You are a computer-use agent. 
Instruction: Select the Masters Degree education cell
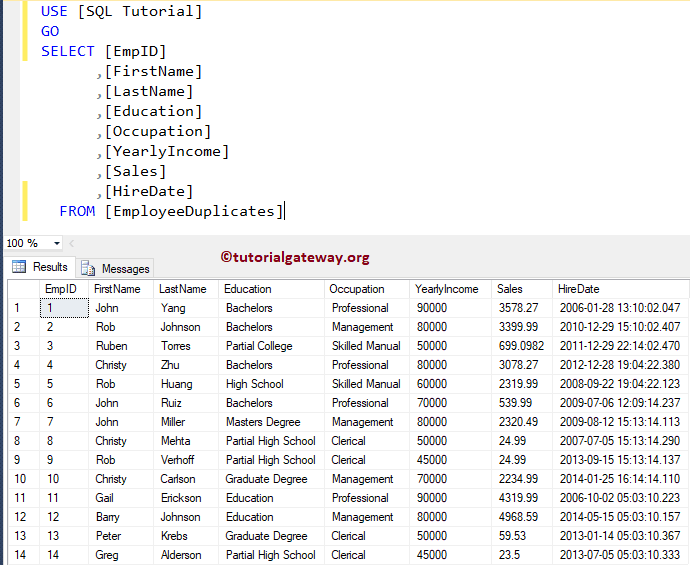coord(263,422)
